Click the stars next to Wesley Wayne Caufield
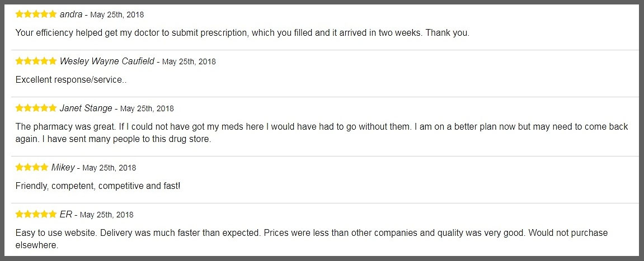This screenshot has height=261, width=644. point(36,61)
